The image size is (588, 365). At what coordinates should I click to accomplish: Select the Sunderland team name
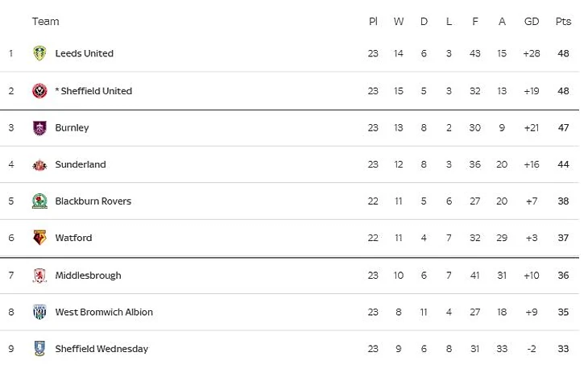coord(81,164)
